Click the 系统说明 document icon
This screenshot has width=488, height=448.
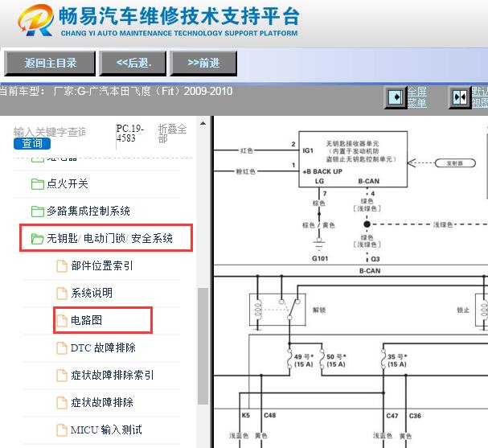tap(62, 294)
